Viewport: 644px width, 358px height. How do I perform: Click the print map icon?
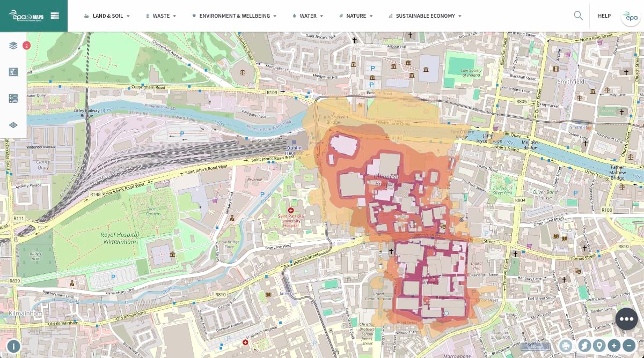tap(566, 346)
